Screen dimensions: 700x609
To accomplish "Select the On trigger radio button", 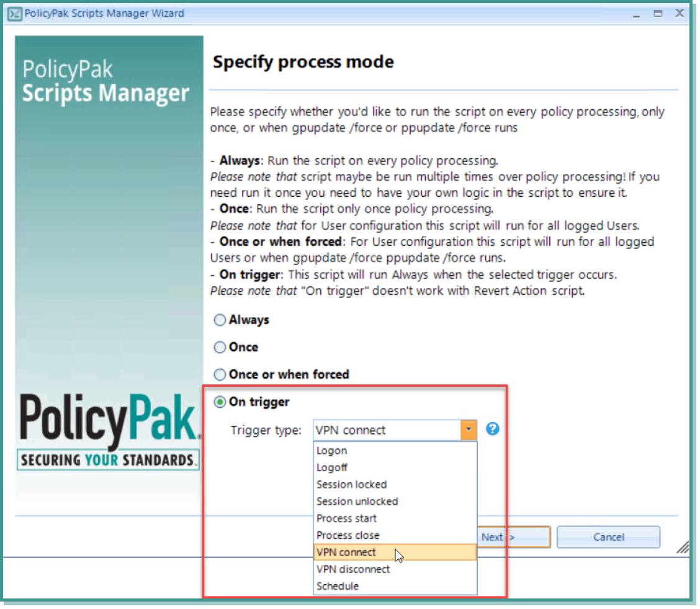I will click(220, 402).
